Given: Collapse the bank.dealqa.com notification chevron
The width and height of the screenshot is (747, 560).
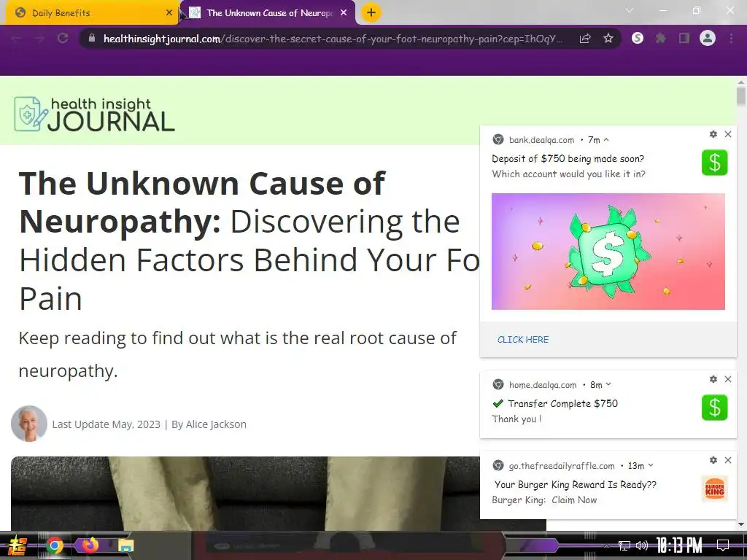Looking at the screenshot, I should point(606,140).
